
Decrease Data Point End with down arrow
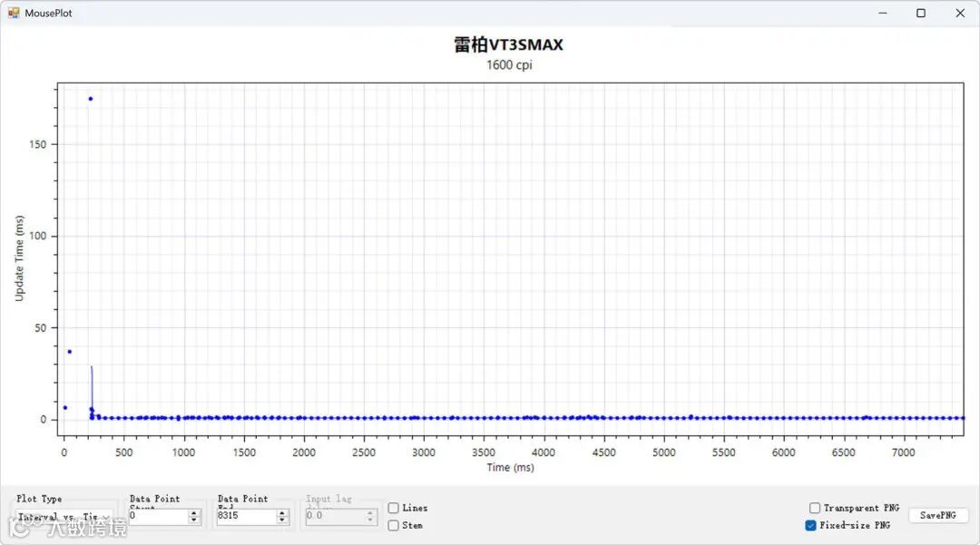pyautogui.click(x=282, y=520)
